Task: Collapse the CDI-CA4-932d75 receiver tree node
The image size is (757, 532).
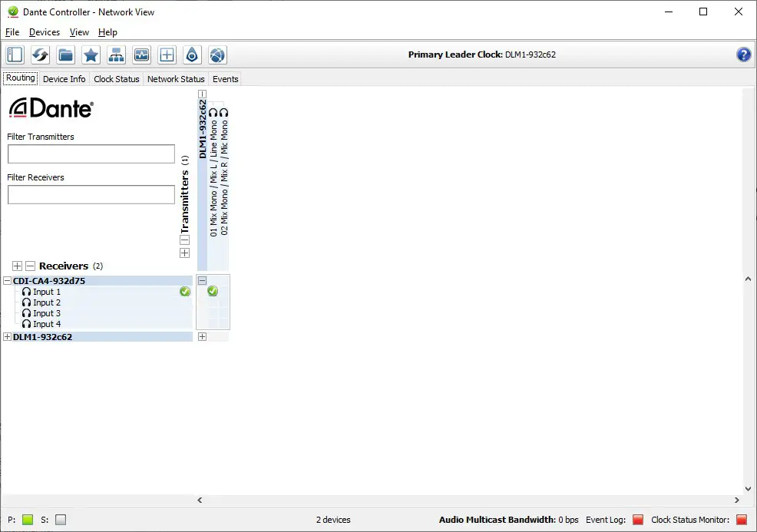Action: (7, 280)
